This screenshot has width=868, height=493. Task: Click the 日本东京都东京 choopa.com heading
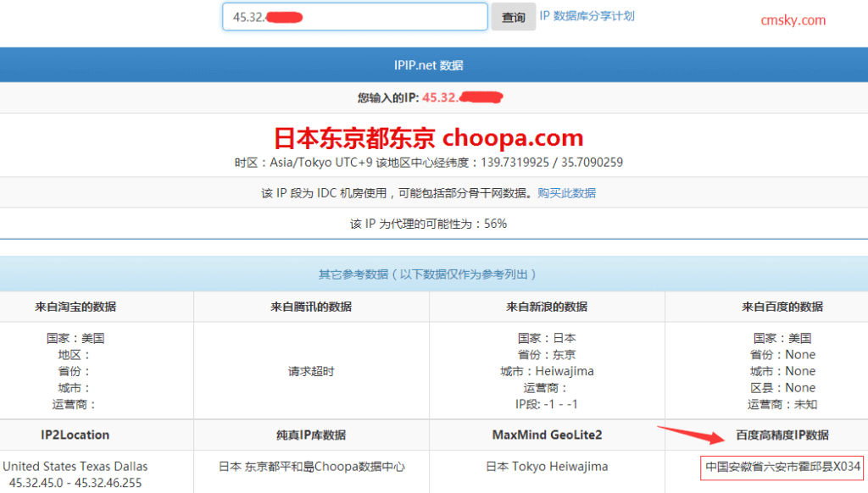[428, 138]
